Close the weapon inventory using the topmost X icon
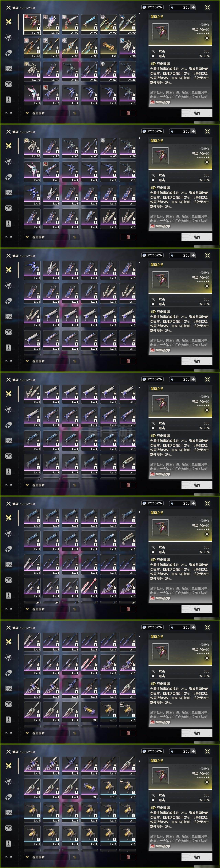Viewport: 220px width, 868px height. click(207, 7)
